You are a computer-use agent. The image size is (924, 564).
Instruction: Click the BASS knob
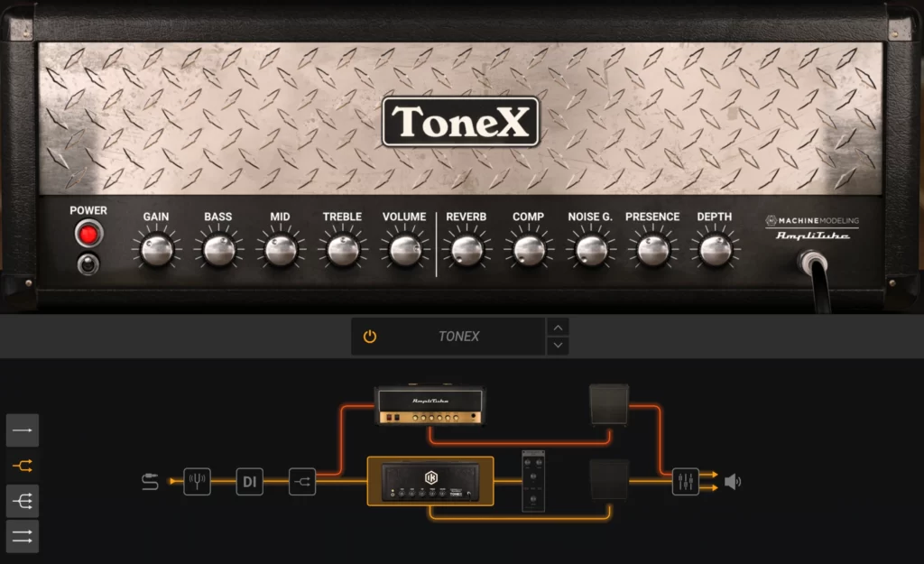tap(218, 250)
